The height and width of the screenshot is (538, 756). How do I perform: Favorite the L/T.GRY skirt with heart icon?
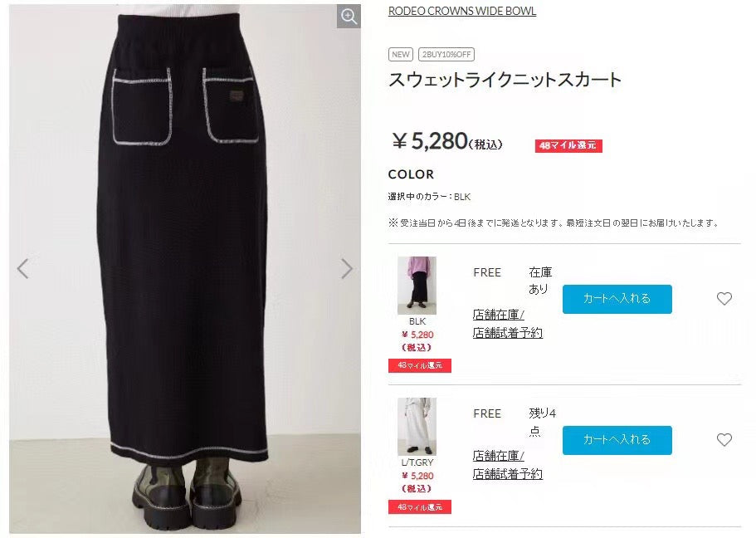[724, 439]
